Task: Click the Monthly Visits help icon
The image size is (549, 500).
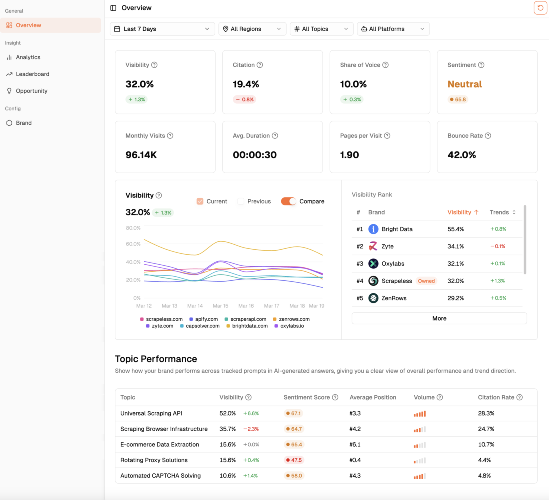Action: tap(170, 136)
